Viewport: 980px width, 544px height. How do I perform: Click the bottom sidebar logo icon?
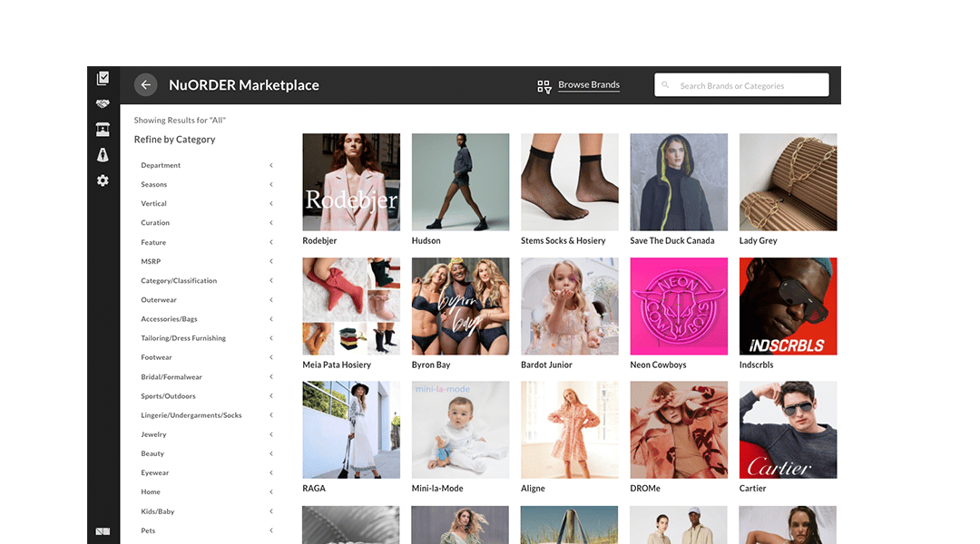pyautogui.click(x=103, y=531)
